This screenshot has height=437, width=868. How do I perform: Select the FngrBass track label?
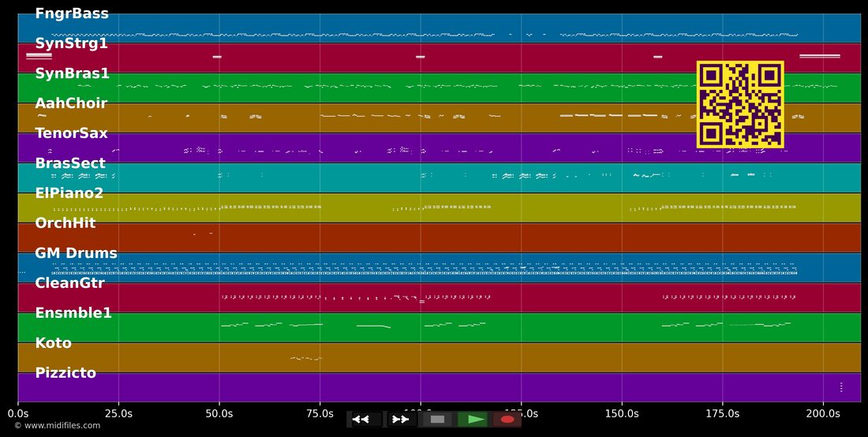point(72,14)
